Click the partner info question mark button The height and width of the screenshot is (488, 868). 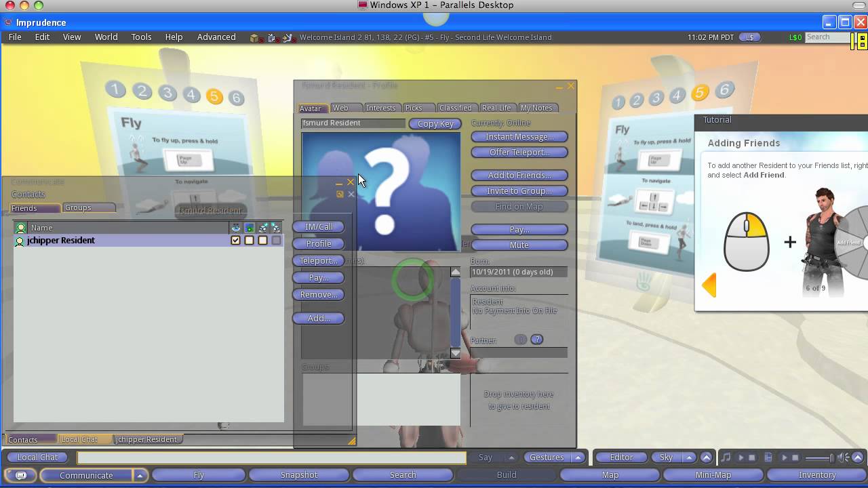[536, 340]
